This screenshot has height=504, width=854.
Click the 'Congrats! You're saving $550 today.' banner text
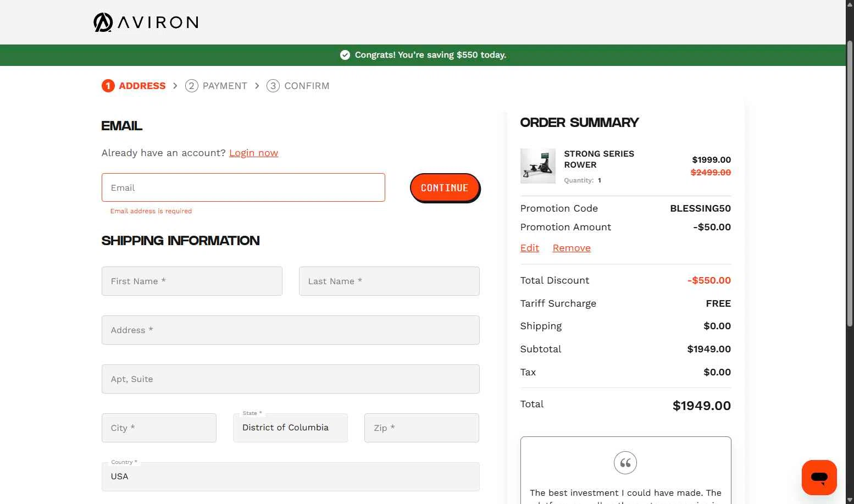point(430,55)
